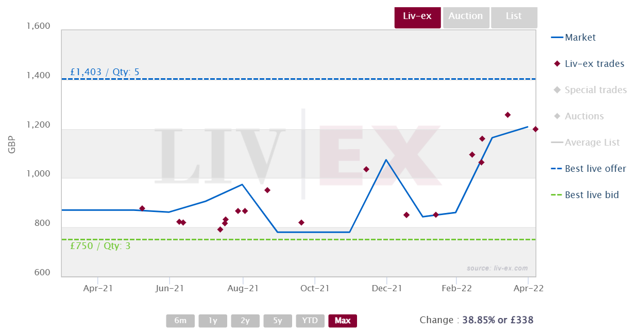
Task: Select the List tab
Action: coord(514,17)
